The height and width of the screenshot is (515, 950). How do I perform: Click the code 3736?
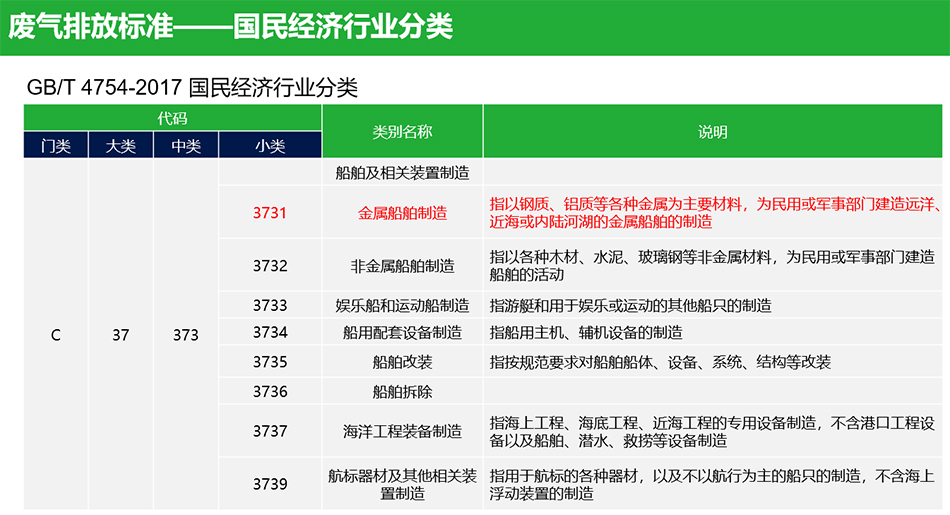coord(270,391)
